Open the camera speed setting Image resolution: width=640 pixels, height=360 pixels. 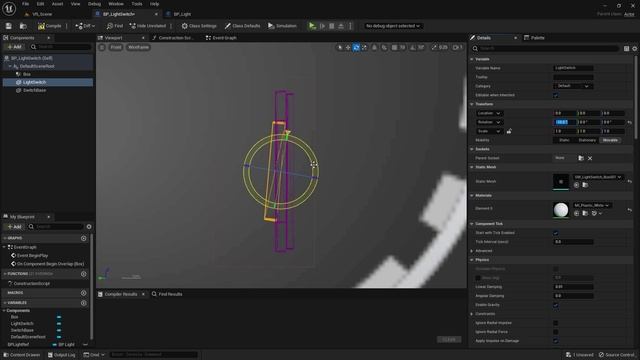click(x=458, y=47)
